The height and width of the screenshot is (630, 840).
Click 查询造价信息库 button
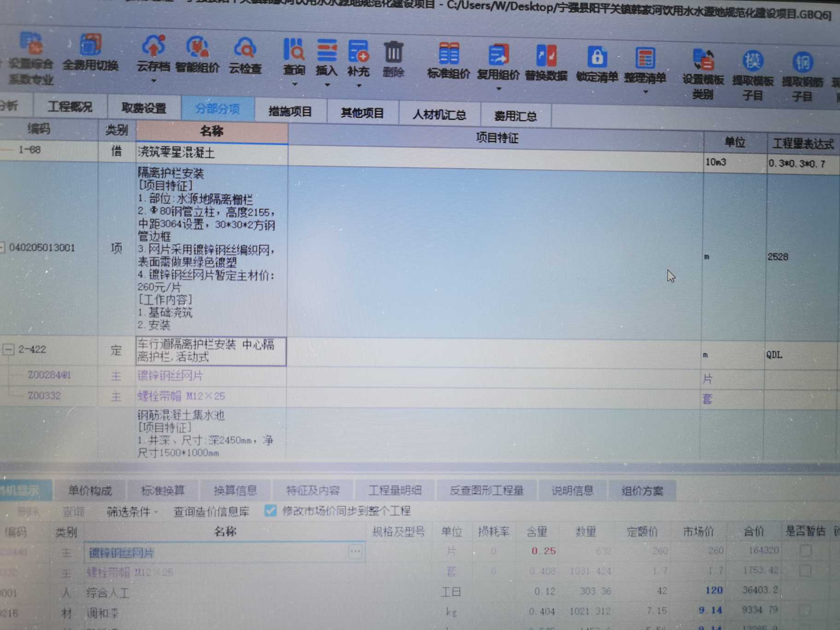point(211,512)
